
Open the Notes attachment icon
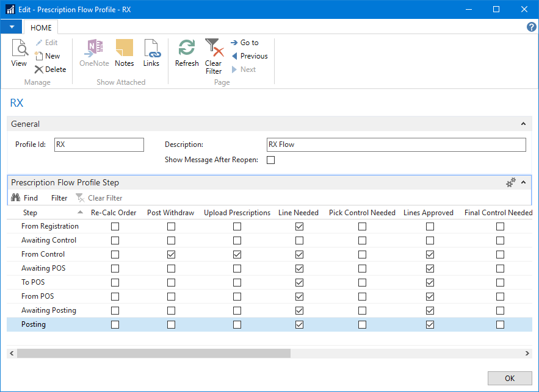pyautogui.click(x=124, y=52)
